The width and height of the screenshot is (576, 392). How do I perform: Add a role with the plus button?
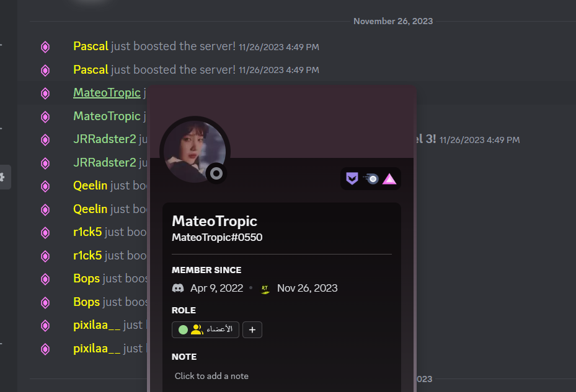click(252, 329)
